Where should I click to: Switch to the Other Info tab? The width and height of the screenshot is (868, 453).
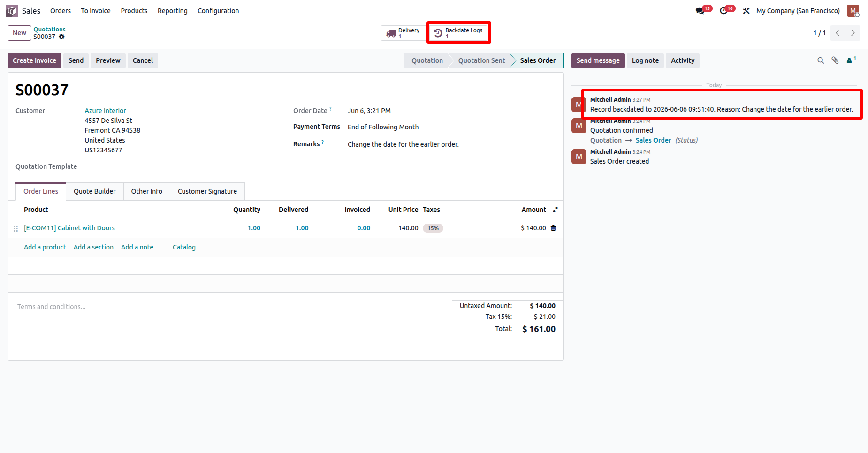146,191
